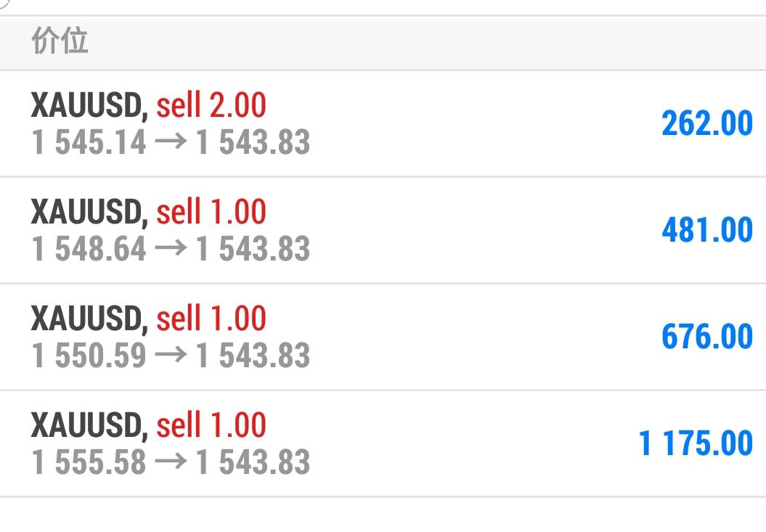The image size is (766, 532).
Task: Tap the arrow after 1 550.59
Action: (x=171, y=356)
